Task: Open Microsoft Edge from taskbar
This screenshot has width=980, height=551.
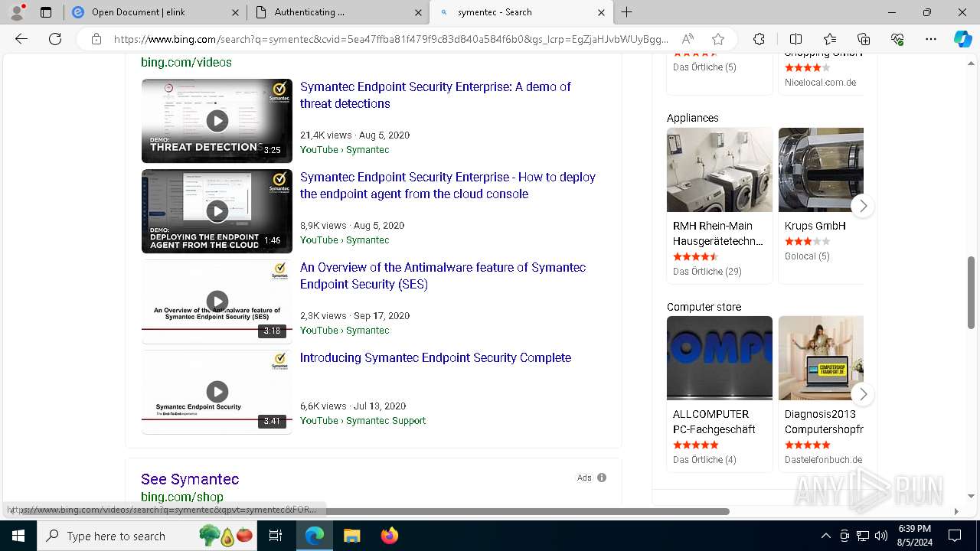Action: click(315, 536)
